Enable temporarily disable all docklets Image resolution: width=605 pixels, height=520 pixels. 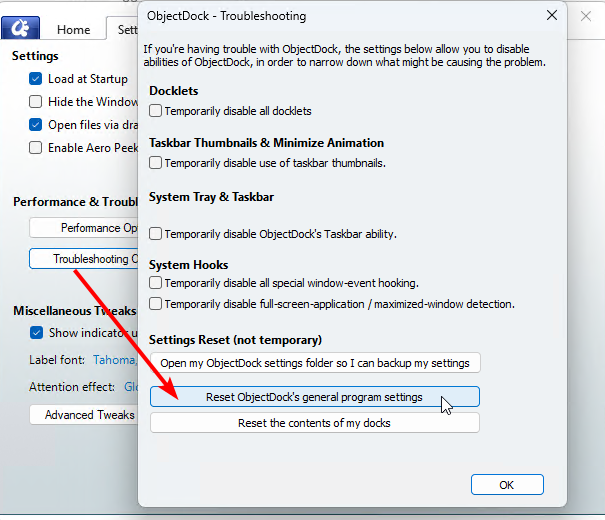point(156,111)
